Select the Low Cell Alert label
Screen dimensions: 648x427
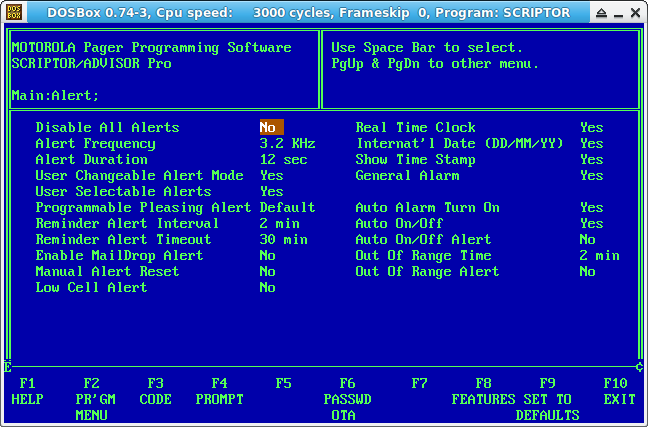tap(91, 287)
